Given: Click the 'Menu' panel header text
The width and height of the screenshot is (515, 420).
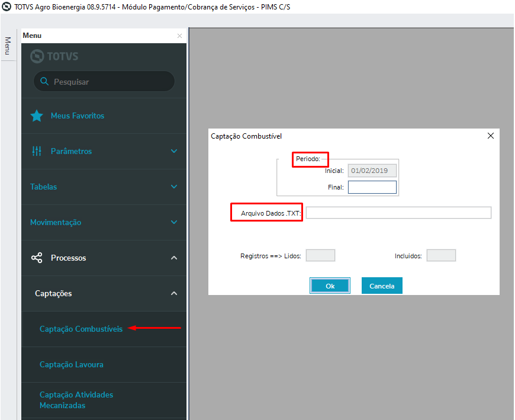Looking at the screenshot, I should click(x=32, y=36).
